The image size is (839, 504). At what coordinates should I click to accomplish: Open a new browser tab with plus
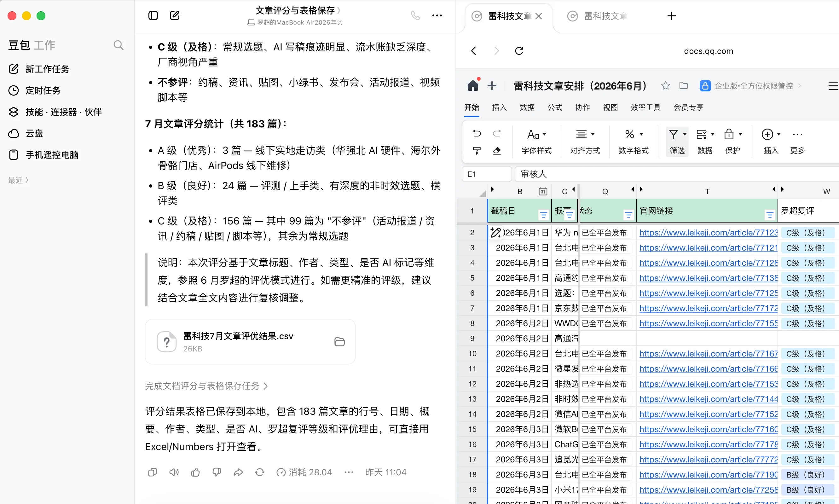[x=671, y=16]
